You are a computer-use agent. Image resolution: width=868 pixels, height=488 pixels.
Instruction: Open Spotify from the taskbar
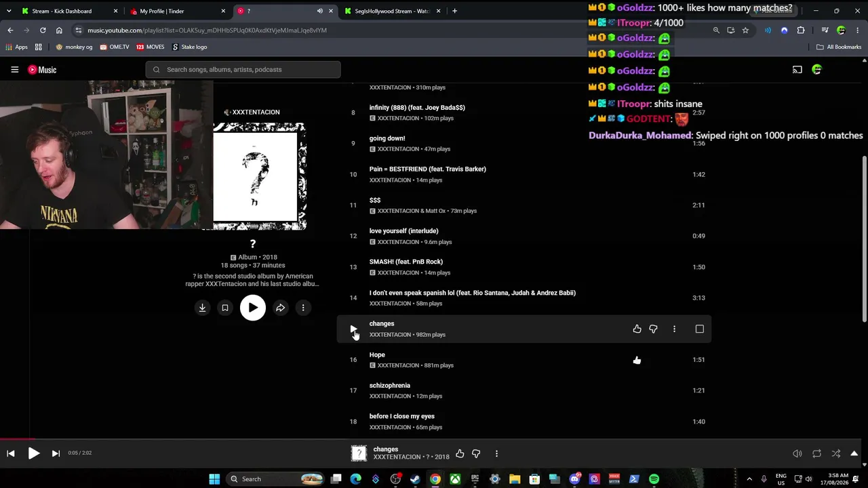pyautogui.click(x=654, y=479)
